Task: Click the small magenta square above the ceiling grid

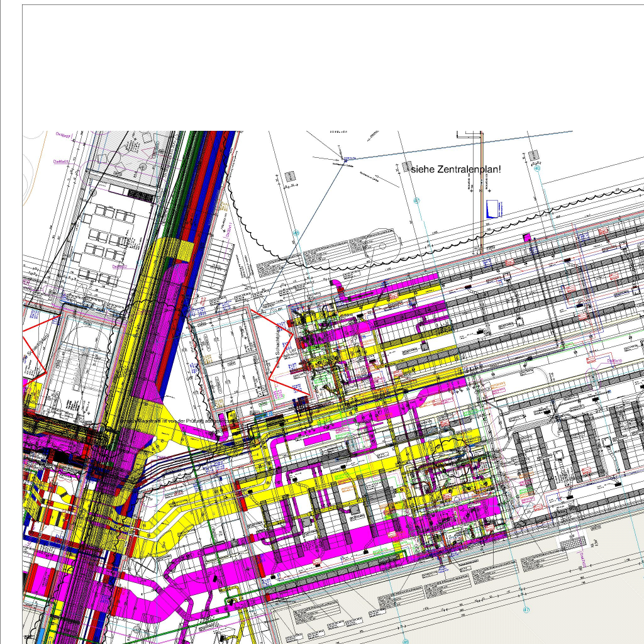Action: [x=527, y=236]
